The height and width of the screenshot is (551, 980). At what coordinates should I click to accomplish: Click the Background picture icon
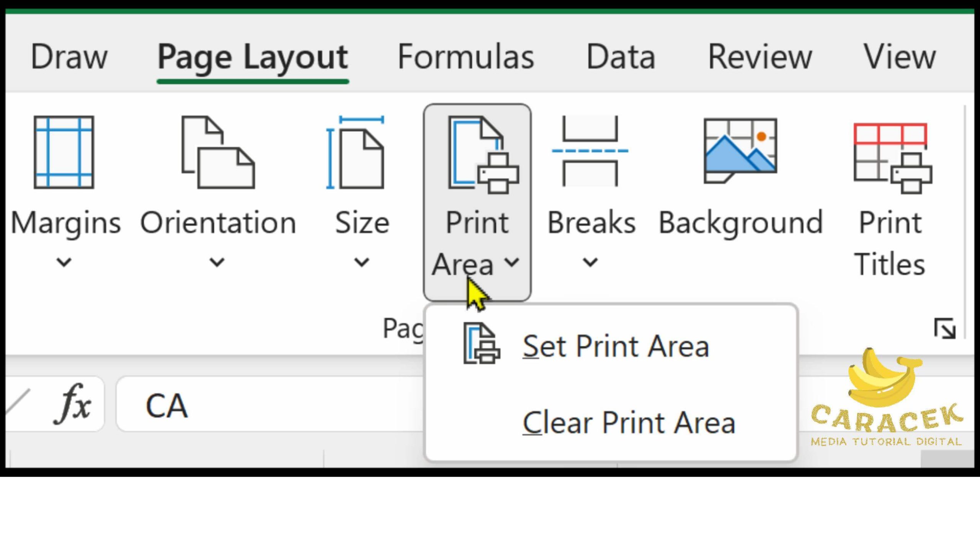[x=740, y=151]
